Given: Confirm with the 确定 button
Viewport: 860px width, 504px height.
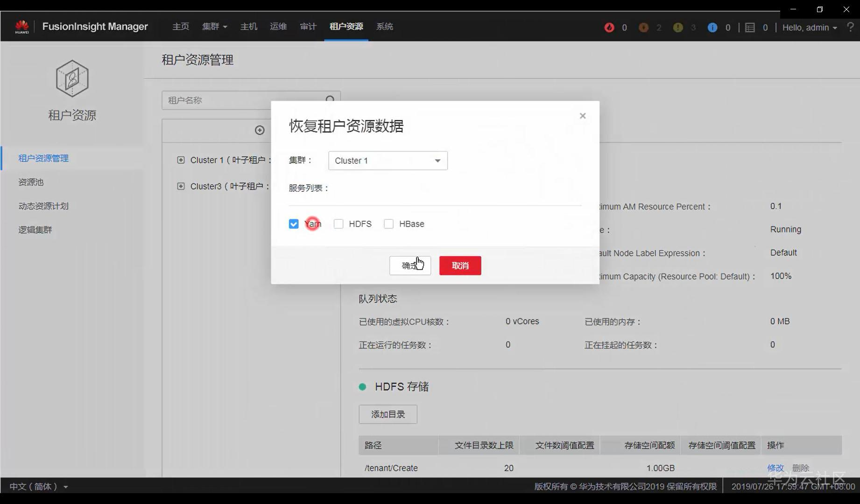Looking at the screenshot, I should tap(410, 266).
